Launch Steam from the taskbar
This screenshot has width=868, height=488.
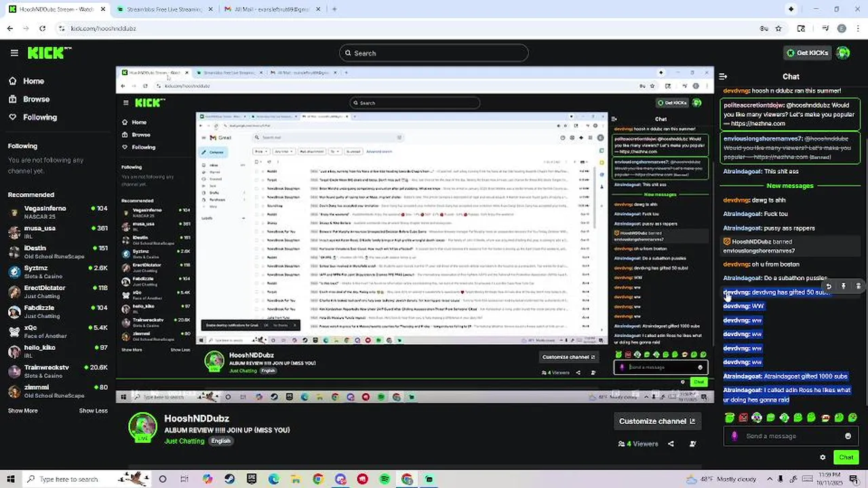(x=229, y=479)
